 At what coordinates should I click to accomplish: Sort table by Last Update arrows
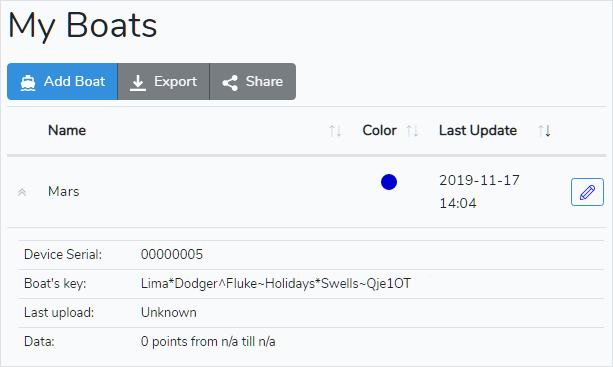[x=544, y=131]
